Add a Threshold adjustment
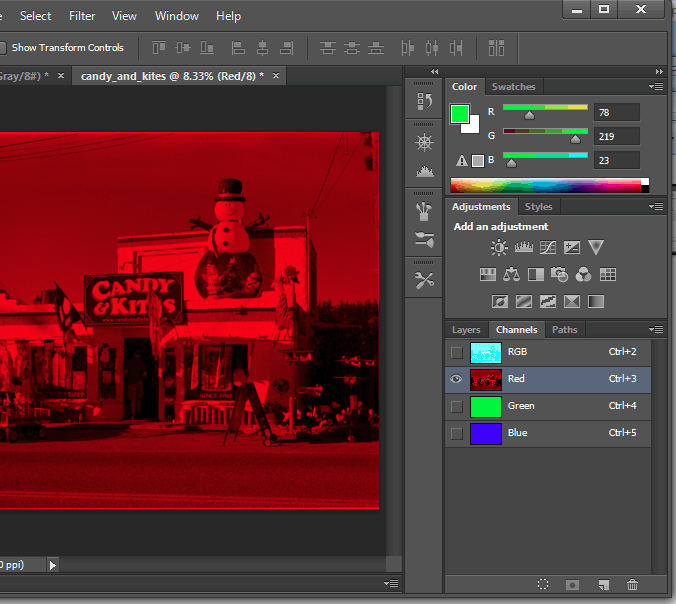 [548, 301]
